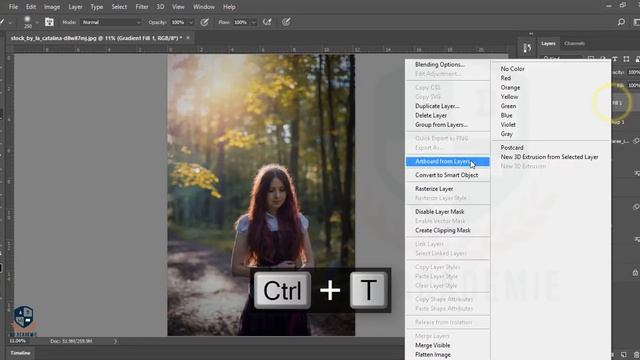
Task: Choose Blending Options in context menu
Action: pyautogui.click(x=440, y=64)
